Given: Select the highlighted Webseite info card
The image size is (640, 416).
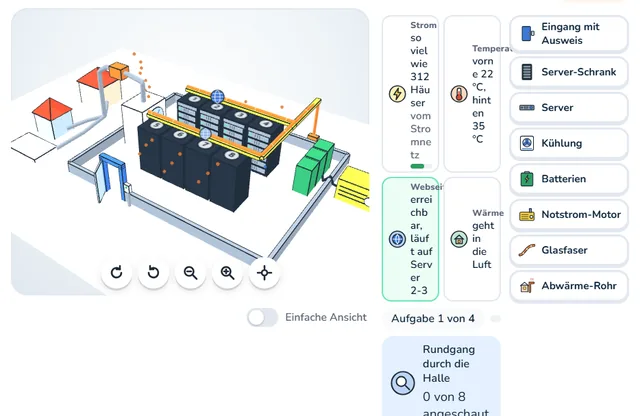Looking at the screenshot, I should tap(410, 239).
